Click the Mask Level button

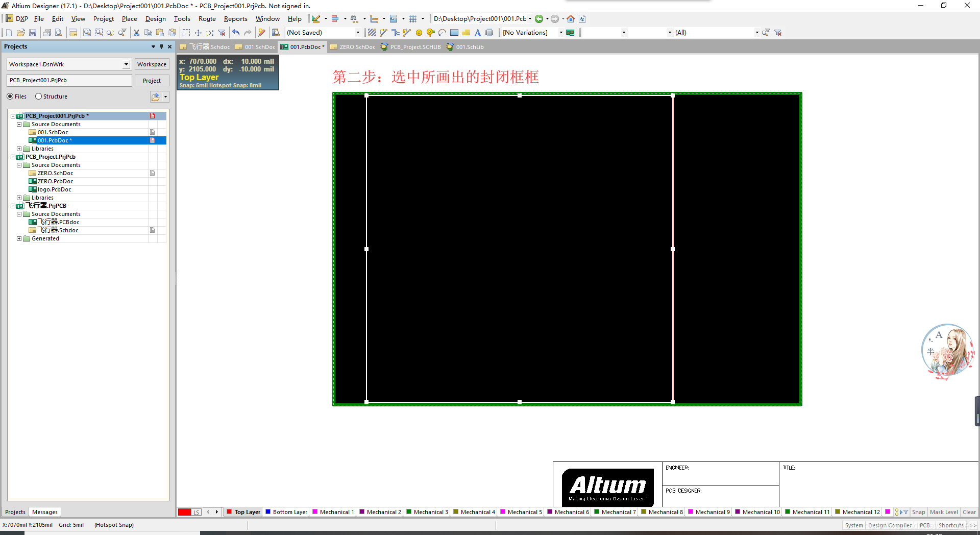click(943, 512)
